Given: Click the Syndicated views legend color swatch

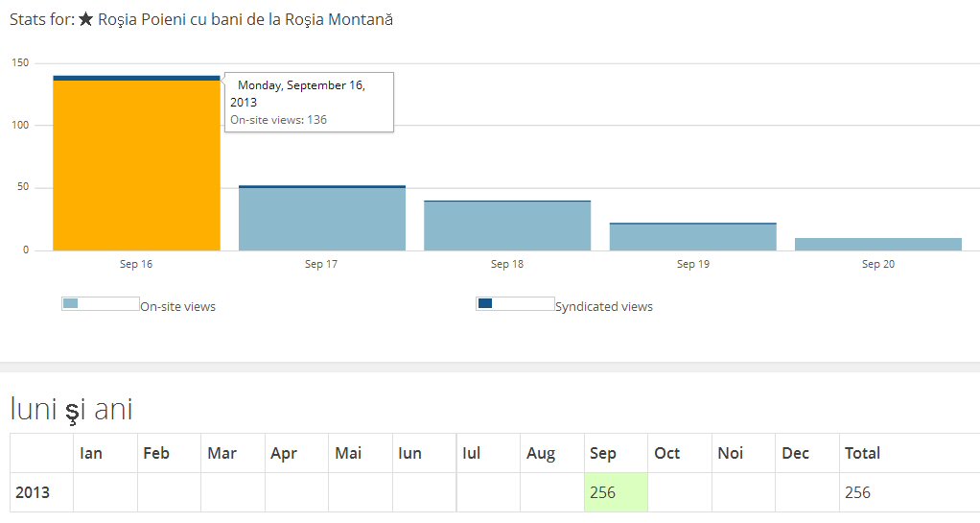Looking at the screenshot, I should click(485, 303).
